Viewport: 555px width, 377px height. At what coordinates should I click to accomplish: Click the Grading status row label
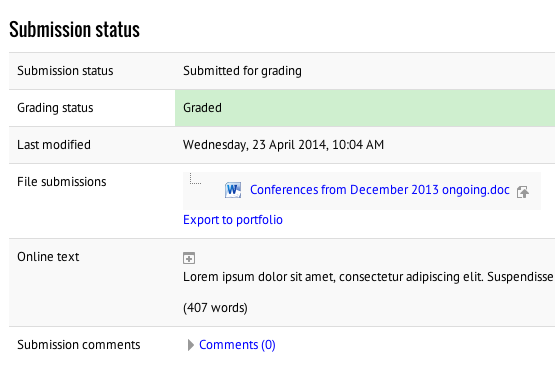pos(55,108)
